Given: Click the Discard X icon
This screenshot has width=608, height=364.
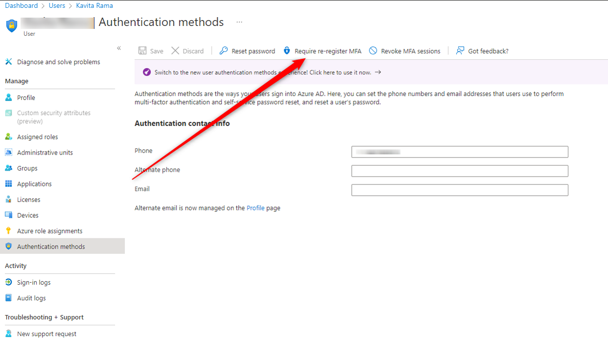Looking at the screenshot, I should pos(175,51).
